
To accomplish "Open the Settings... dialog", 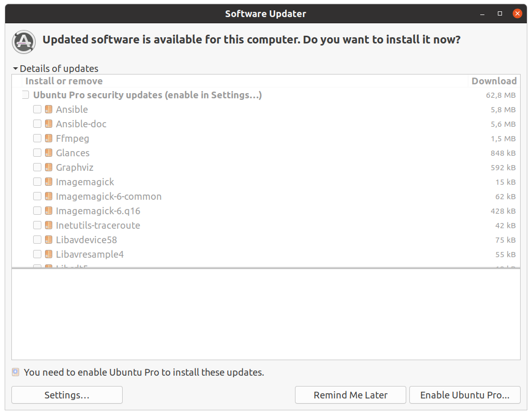I will tap(67, 395).
